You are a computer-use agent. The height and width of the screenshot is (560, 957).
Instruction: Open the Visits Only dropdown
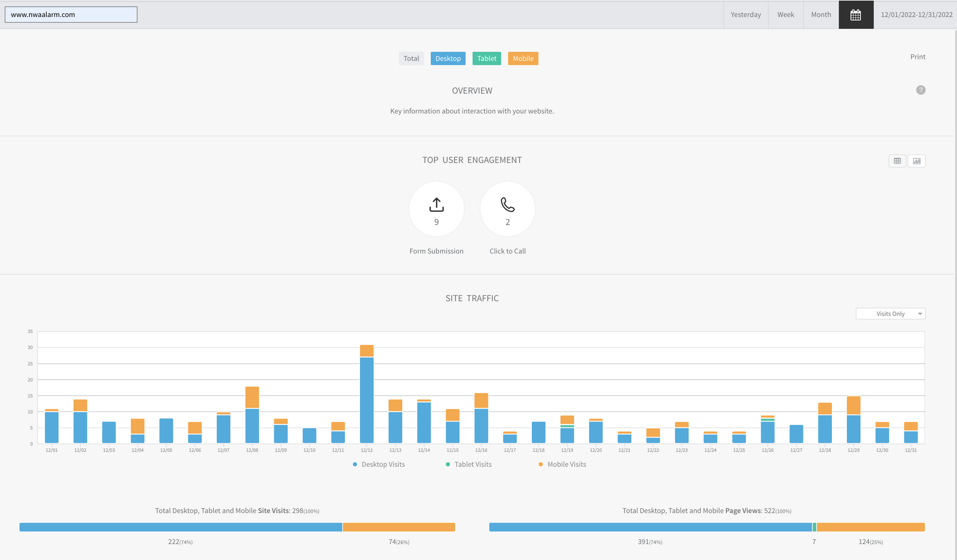890,314
